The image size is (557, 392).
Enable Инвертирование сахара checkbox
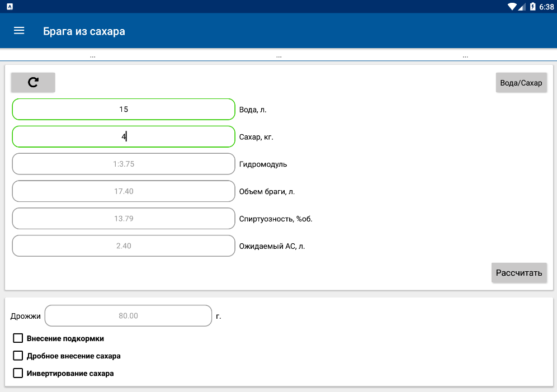click(18, 373)
